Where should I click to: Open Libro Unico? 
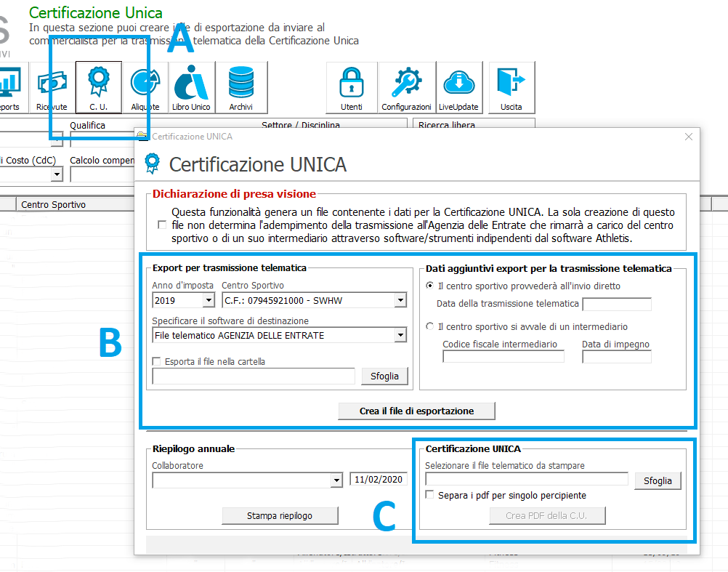[x=191, y=87]
